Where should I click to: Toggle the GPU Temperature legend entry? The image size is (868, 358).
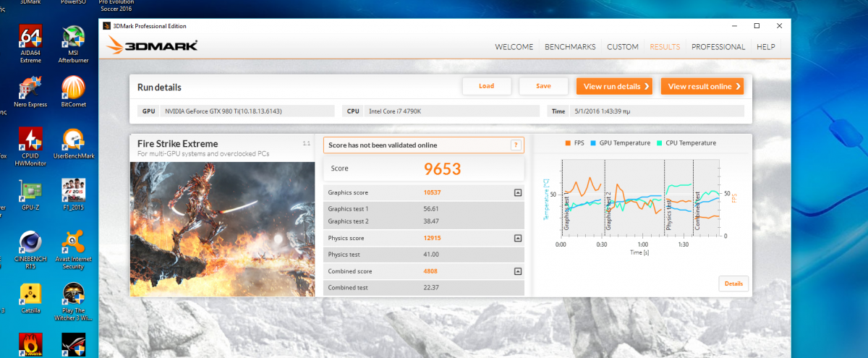coord(620,143)
